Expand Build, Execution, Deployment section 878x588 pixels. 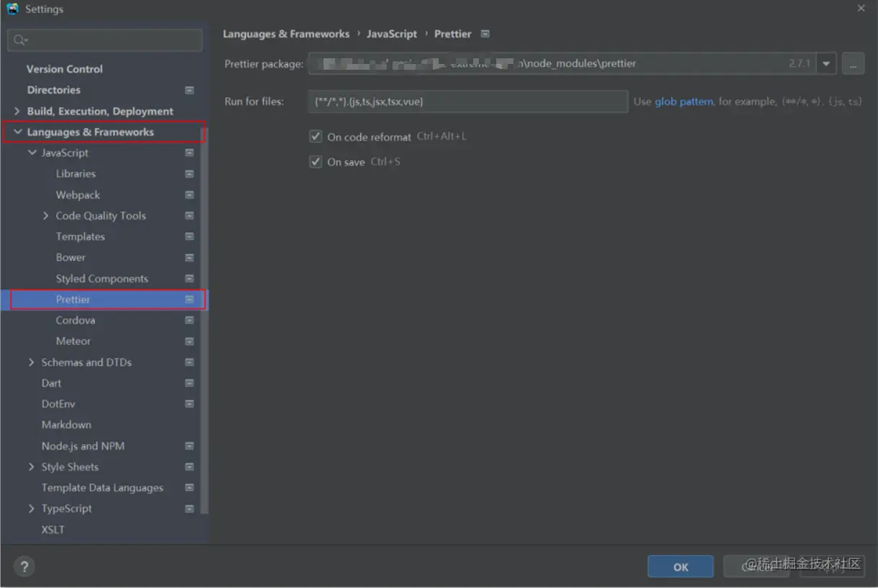pos(17,111)
